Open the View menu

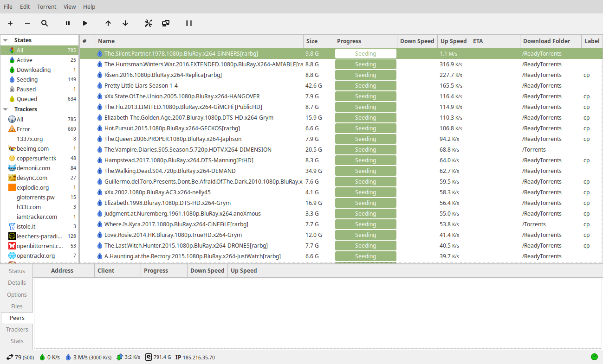70,6
